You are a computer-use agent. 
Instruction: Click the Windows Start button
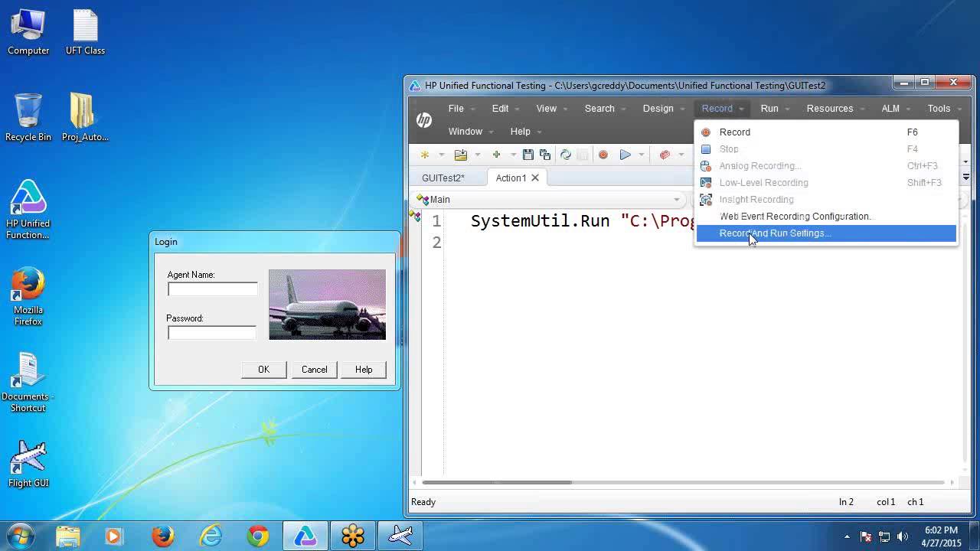20,536
